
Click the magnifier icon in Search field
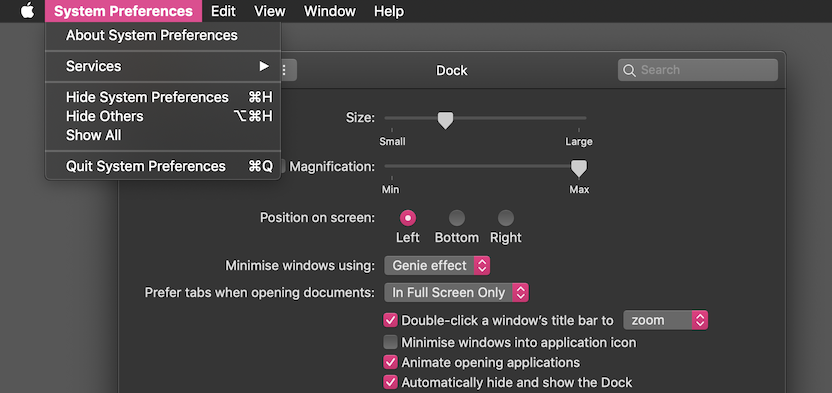pos(629,71)
